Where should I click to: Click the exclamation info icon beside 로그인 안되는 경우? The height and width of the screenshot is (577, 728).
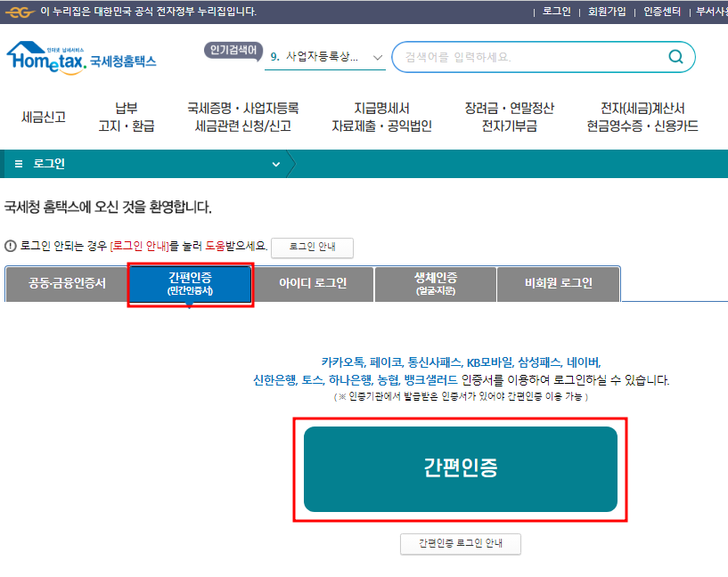[x=10, y=246]
